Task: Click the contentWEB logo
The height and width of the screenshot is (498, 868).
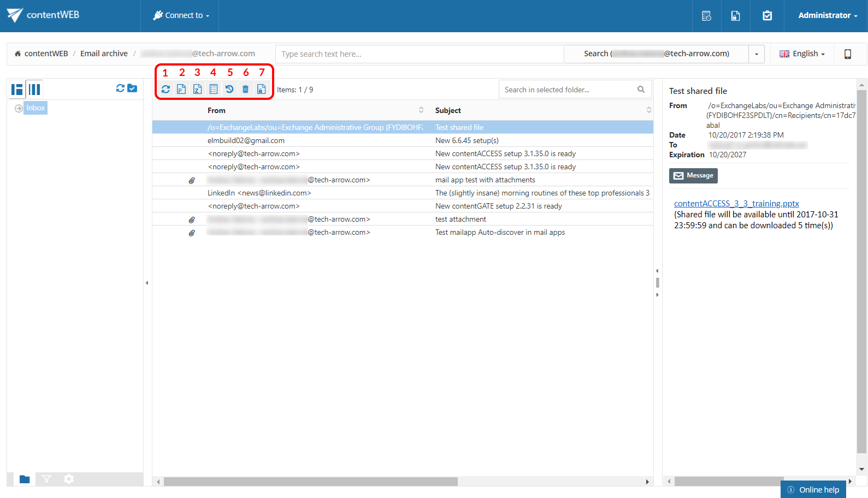Action: click(43, 15)
